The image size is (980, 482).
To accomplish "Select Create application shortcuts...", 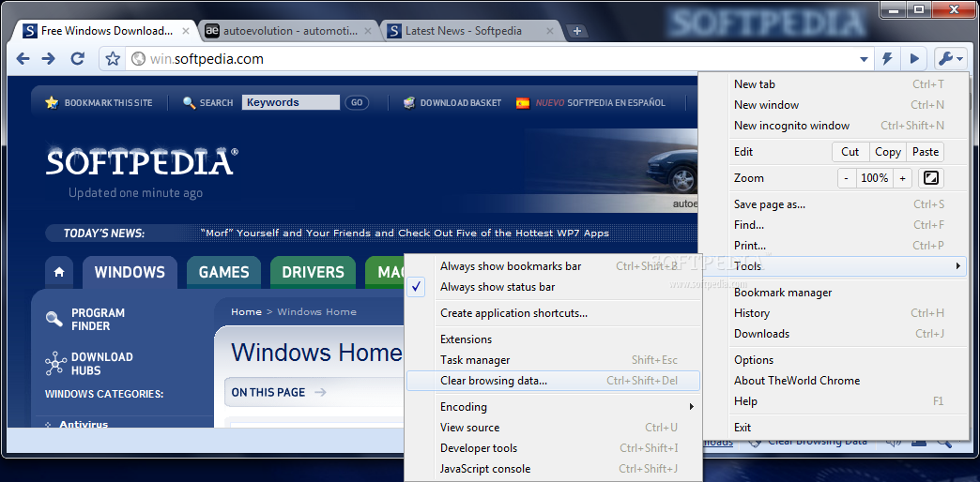I will (x=553, y=313).
